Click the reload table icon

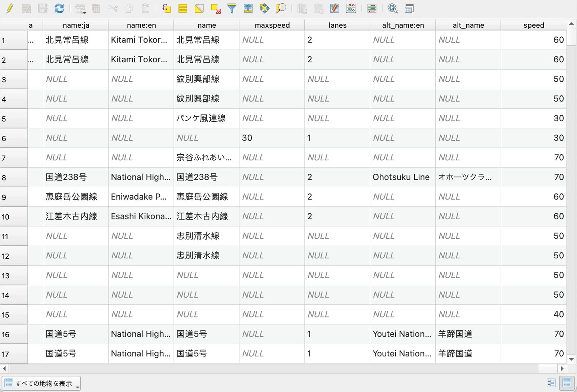[59, 8]
